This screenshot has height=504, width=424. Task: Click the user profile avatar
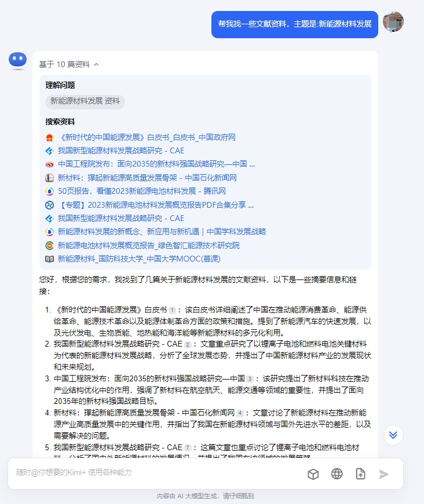(393, 21)
